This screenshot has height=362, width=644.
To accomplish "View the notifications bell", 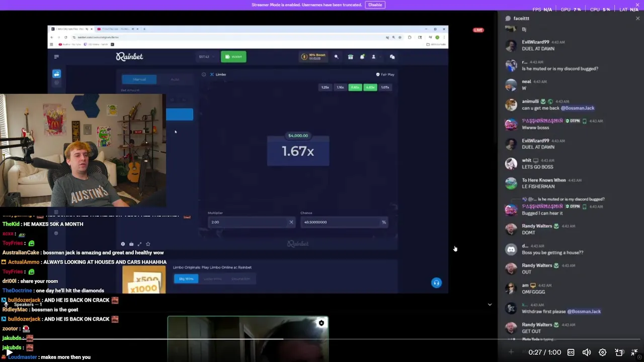I will [x=362, y=57].
